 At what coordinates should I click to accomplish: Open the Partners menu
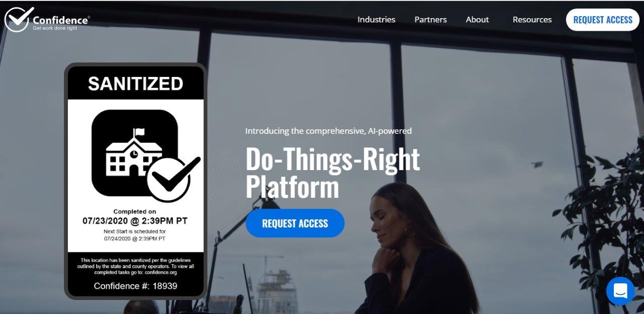point(431,20)
